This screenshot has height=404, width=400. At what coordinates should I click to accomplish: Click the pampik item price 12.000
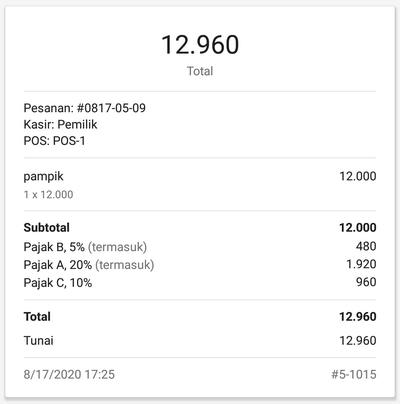(358, 176)
